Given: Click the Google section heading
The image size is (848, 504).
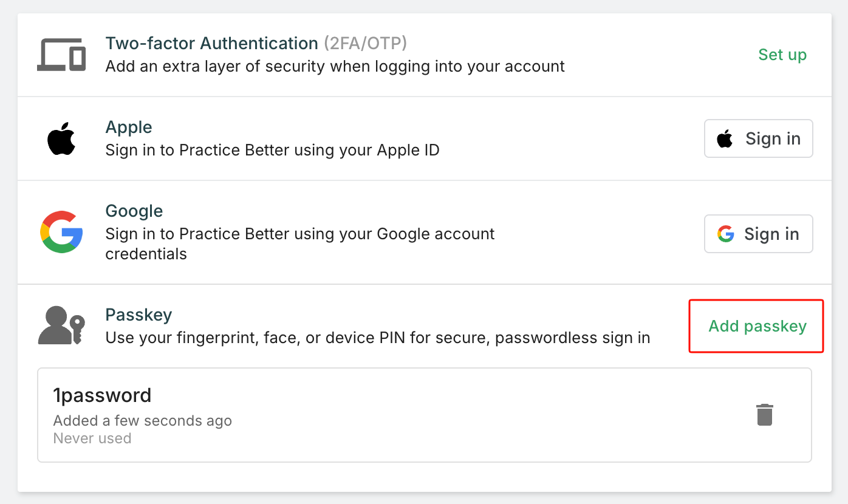Looking at the screenshot, I should click(134, 211).
